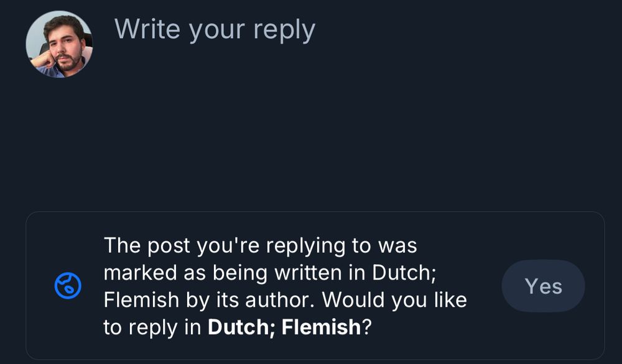The height and width of the screenshot is (364, 622).
Task: Click the bold "Dutch; Flemish" text
Action: [284, 327]
